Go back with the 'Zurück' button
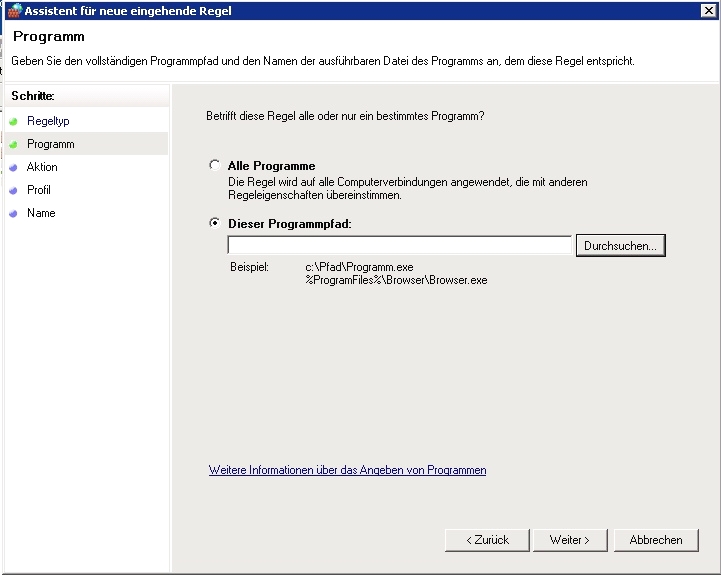 (487, 540)
